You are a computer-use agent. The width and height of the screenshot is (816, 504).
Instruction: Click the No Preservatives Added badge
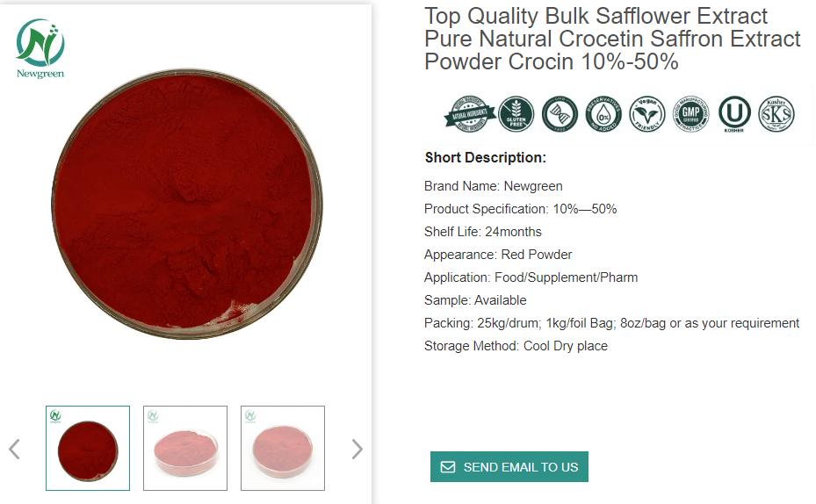pos(603,114)
